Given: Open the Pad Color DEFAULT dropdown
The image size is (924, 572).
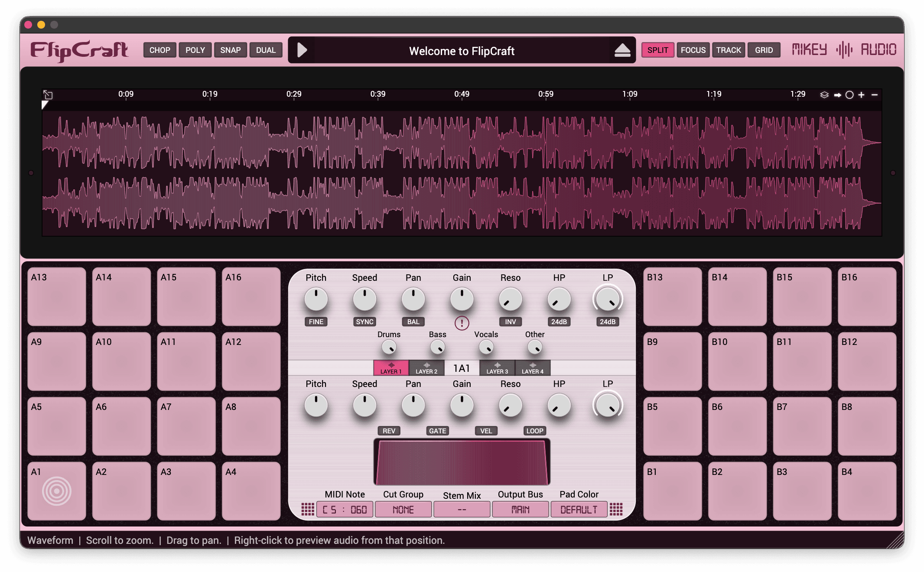Looking at the screenshot, I should 579,510.
